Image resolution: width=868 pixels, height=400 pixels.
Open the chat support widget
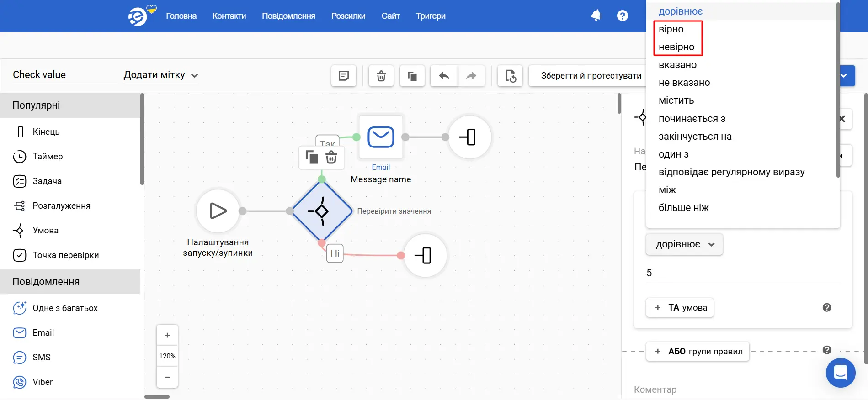840,373
